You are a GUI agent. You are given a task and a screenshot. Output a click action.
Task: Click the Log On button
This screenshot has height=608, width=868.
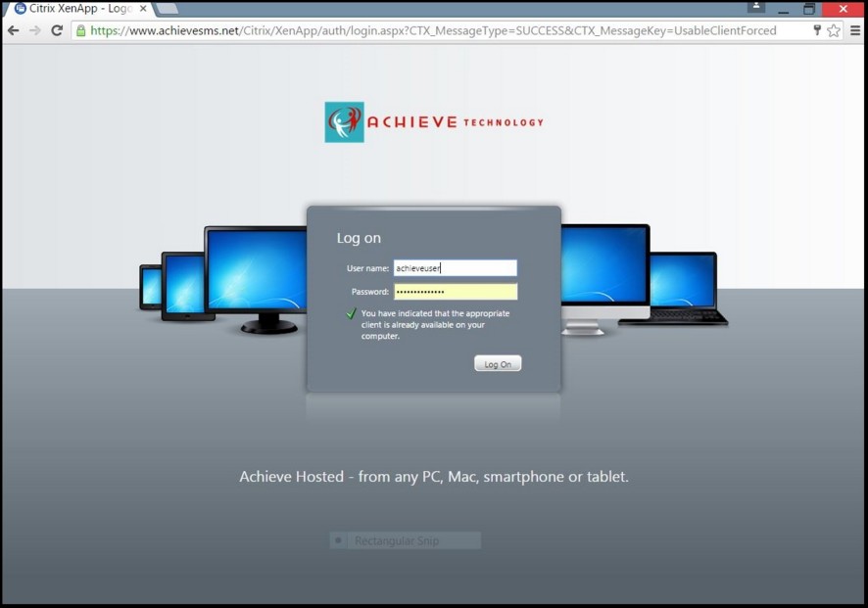pyautogui.click(x=498, y=364)
